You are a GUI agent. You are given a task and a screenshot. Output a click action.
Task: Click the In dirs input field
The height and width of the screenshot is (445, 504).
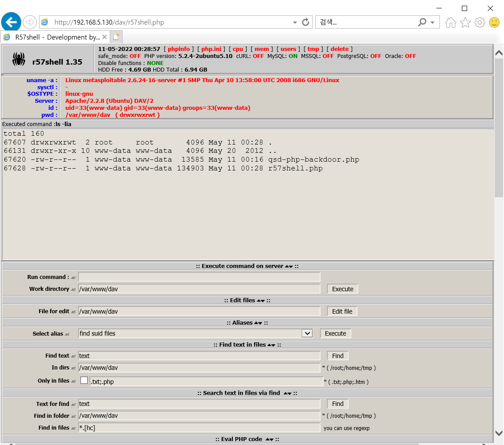[199, 368]
